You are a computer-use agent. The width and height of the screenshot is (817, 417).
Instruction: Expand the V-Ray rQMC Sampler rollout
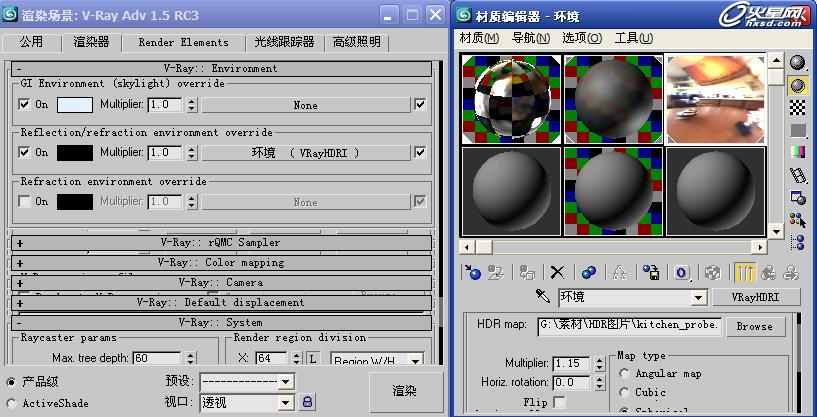click(x=20, y=242)
